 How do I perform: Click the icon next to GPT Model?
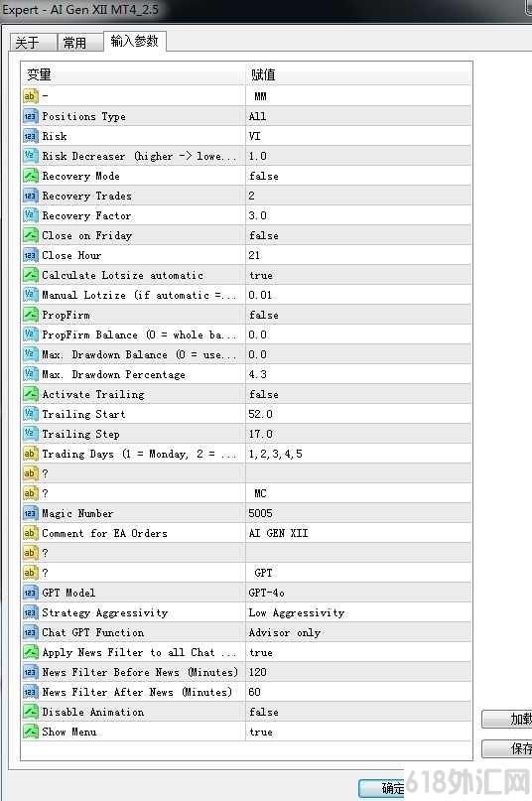tap(30, 593)
